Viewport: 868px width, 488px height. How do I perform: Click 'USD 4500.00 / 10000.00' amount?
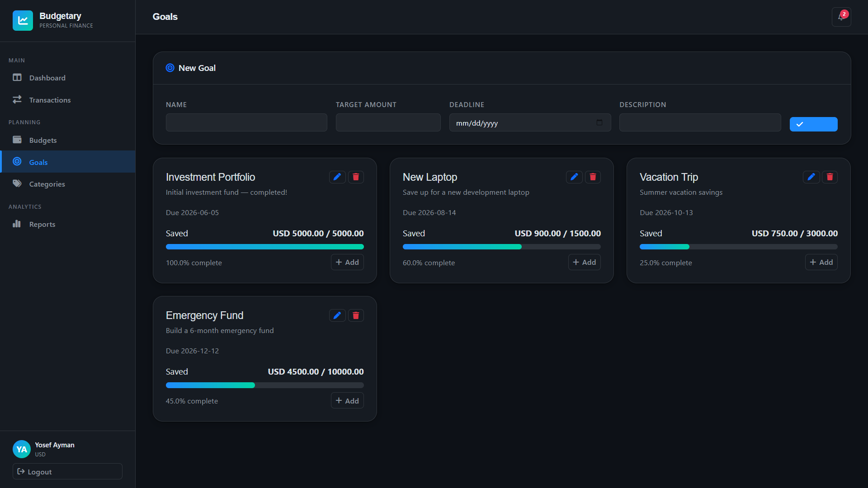click(x=316, y=371)
